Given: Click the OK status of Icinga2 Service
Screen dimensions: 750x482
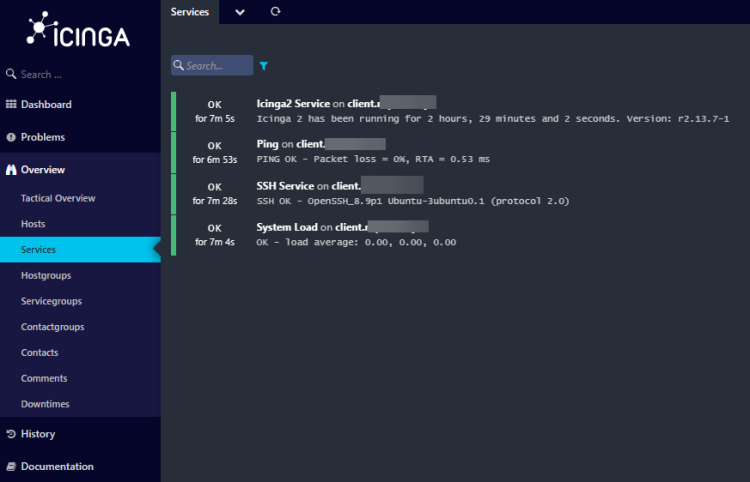Looking at the screenshot, I should (214, 105).
